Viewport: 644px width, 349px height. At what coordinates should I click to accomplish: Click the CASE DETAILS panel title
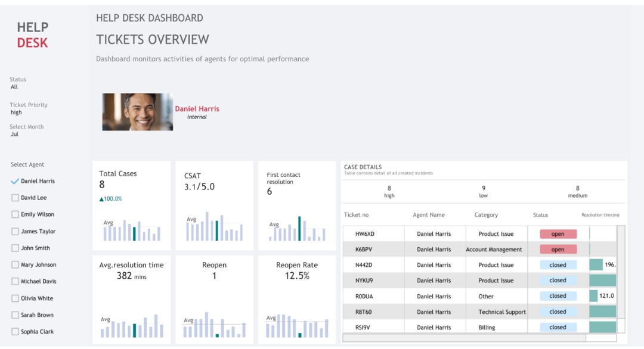coord(363,167)
